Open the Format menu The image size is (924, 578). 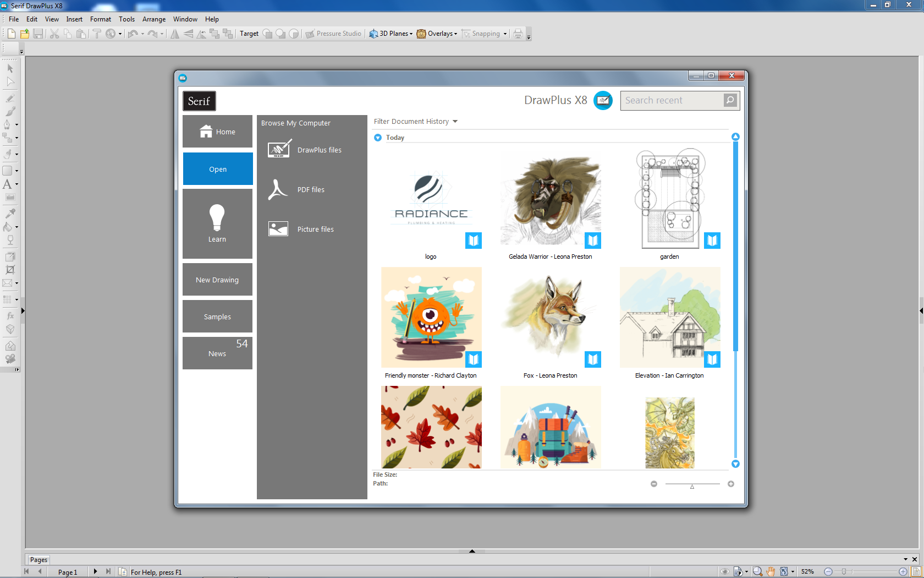100,19
